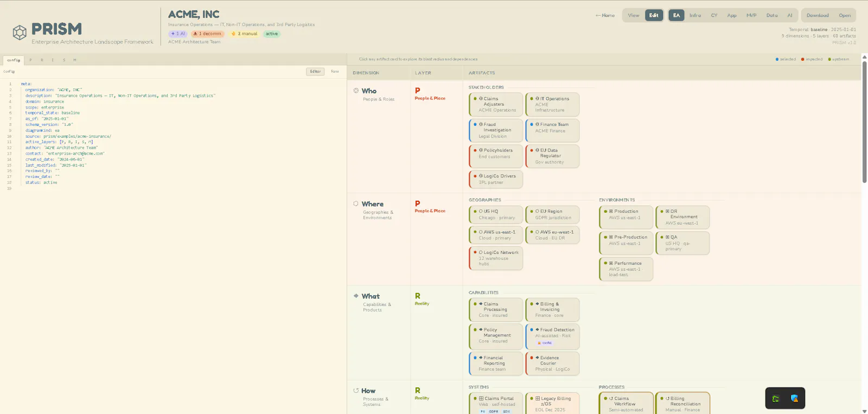Toggle the 2 manual filter badge
This screenshot has height=414, width=868.
(244, 34)
